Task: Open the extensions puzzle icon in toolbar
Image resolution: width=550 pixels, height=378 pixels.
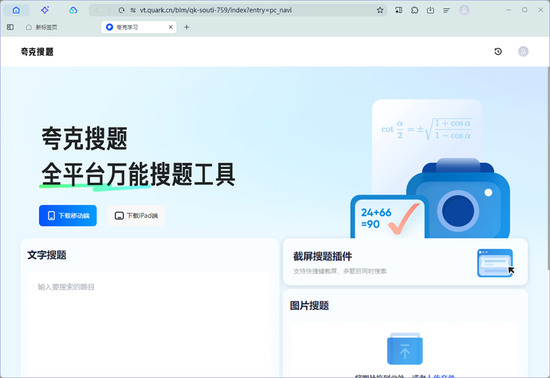Action: click(415, 10)
